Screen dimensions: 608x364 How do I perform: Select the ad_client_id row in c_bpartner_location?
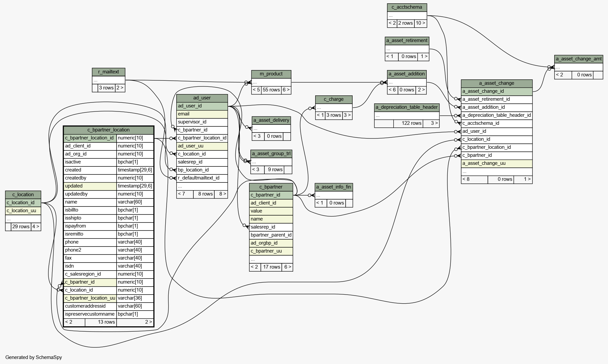109,146
